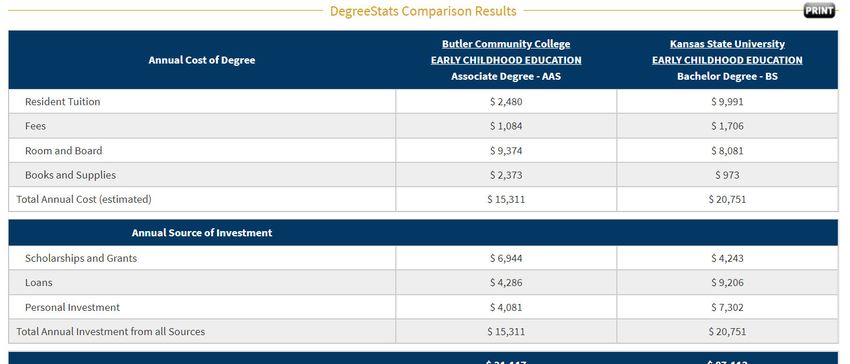Image resolution: width=850 pixels, height=364 pixels.
Task: Select the Annual Cost of Degree header
Action: tap(202, 60)
